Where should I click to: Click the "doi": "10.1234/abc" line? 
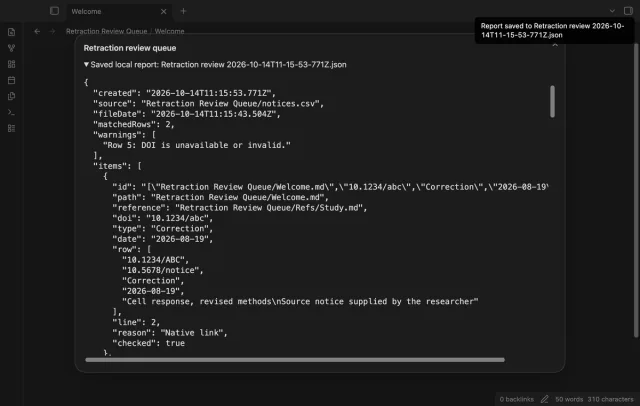[162, 218]
